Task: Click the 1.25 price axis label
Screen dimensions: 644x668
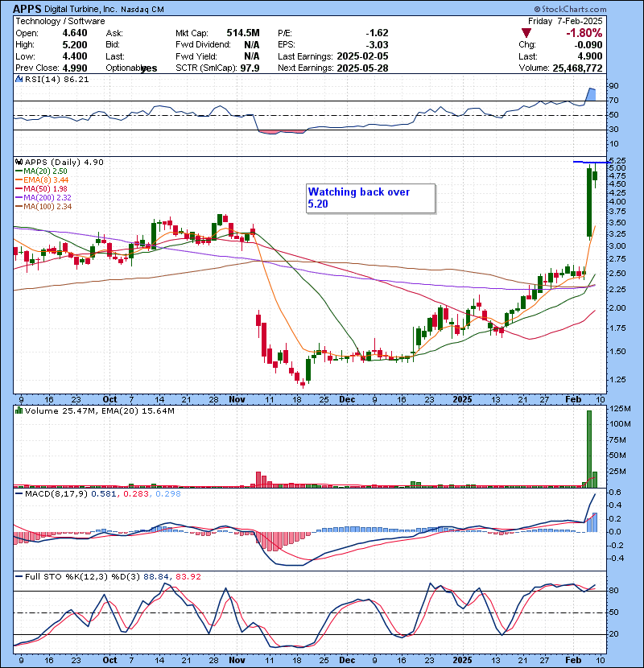Action: (618, 380)
